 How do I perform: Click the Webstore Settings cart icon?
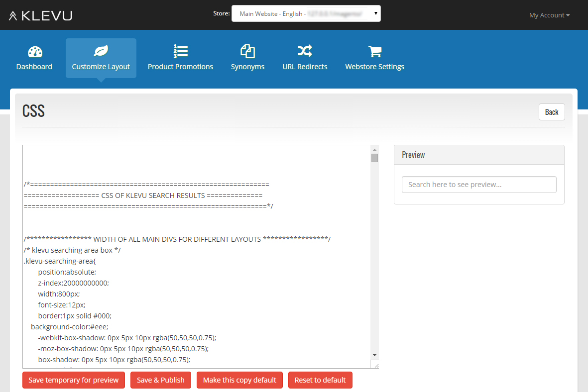click(374, 52)
